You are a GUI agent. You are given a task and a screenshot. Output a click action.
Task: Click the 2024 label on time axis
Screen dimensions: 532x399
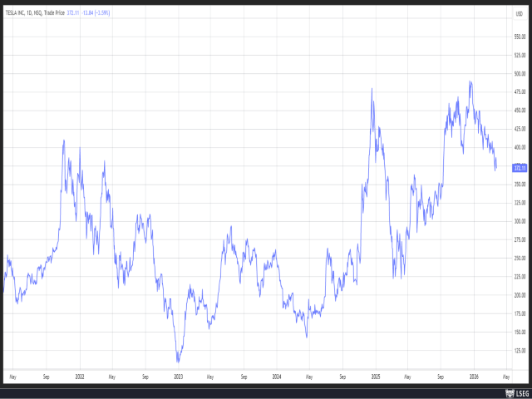point(277,377)
